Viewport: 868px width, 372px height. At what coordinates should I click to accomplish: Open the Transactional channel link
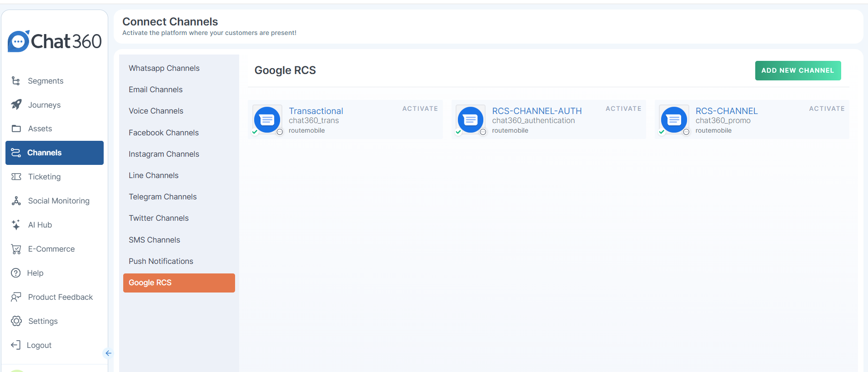click(x=316, y=111)
